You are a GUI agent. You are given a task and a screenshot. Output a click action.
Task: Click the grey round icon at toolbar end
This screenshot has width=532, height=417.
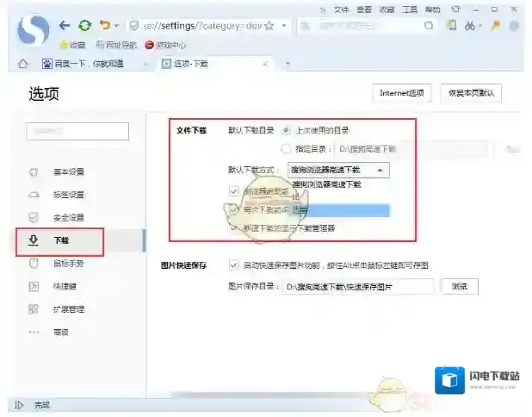[x=515, y=26]
